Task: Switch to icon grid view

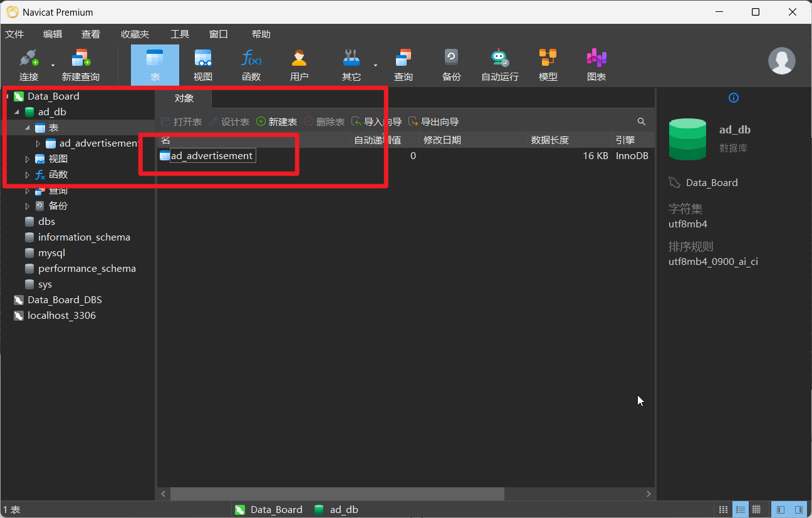Action: pos(723,510)
